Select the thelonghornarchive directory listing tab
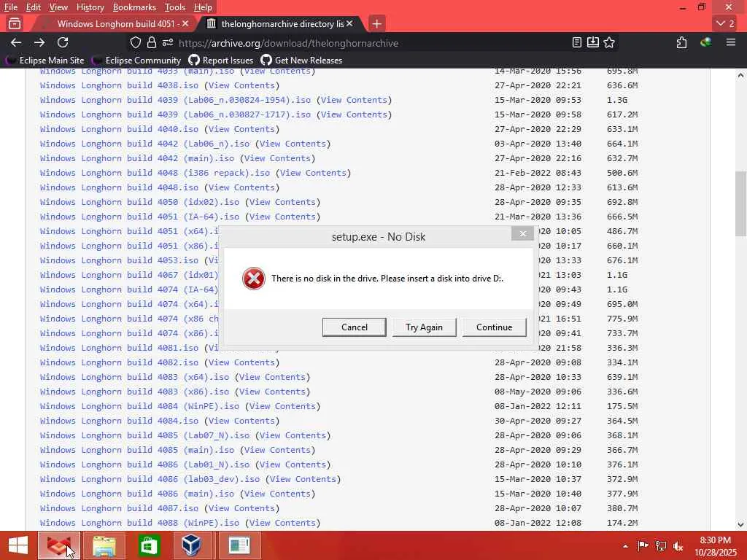Screen dimensions: 747x560 [281, 23]
